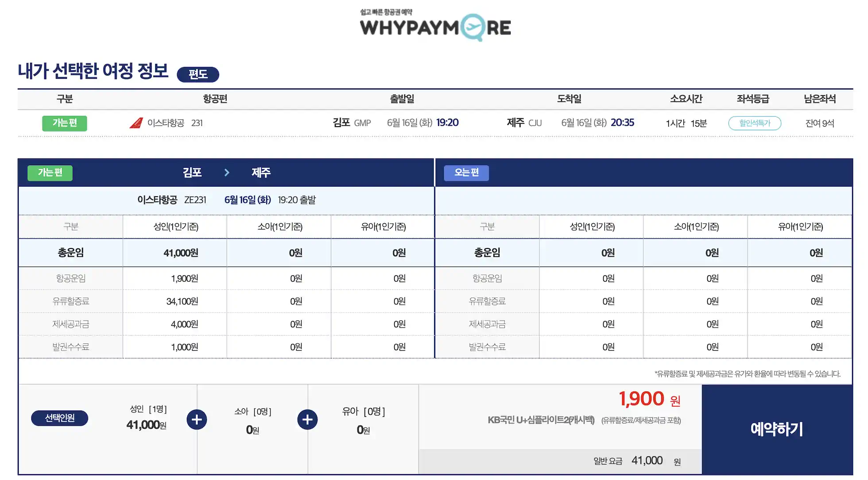The width and height of the screenshot is (868, 480).
Task: Click the 선택인원 passenger badge
Action: click(x=60, y=418)
